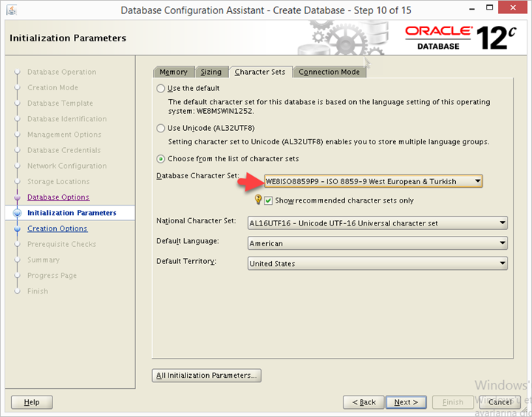Screen dimensions: 532x417
Task: Select Choose from the list of character sets
Action: pos(161,159)
